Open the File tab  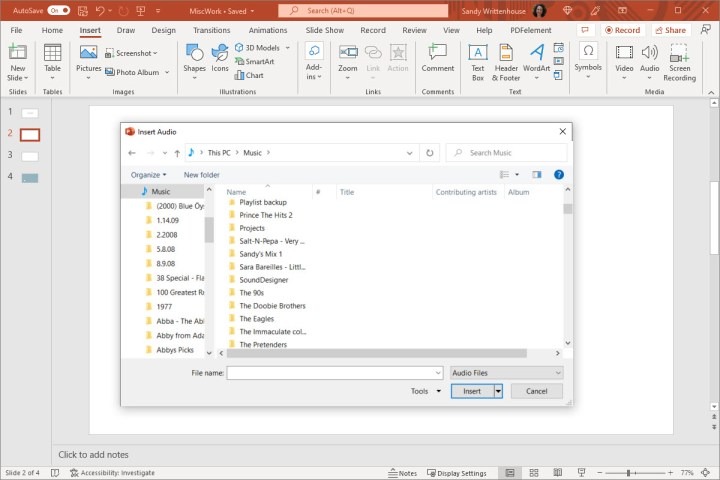click(x=16, y=30)
